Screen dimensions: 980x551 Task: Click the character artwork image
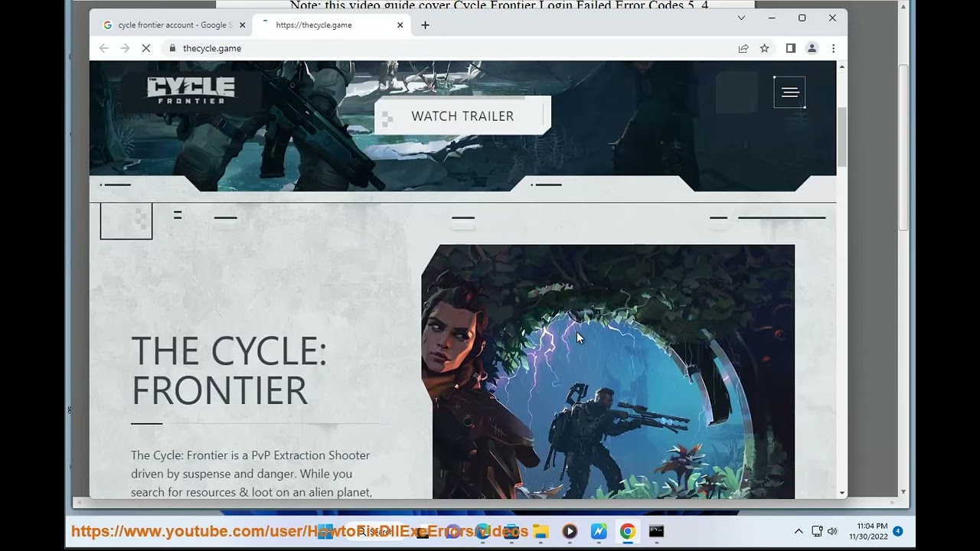608,372
